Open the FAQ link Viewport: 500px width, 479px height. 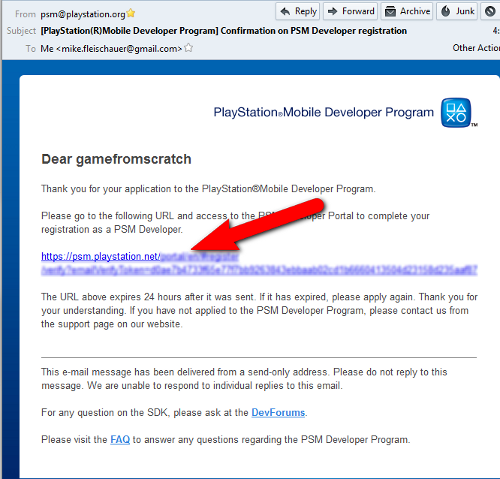coord(120,440)
